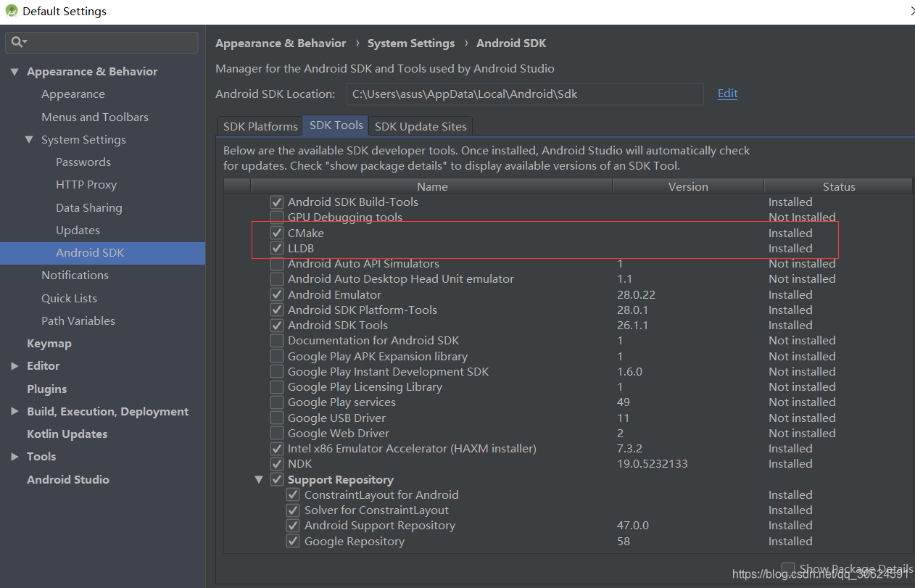This screenshot has width=915, height=588.
Task: Check Google Play Instant Development SDK
Action: (x=277, y=372)
